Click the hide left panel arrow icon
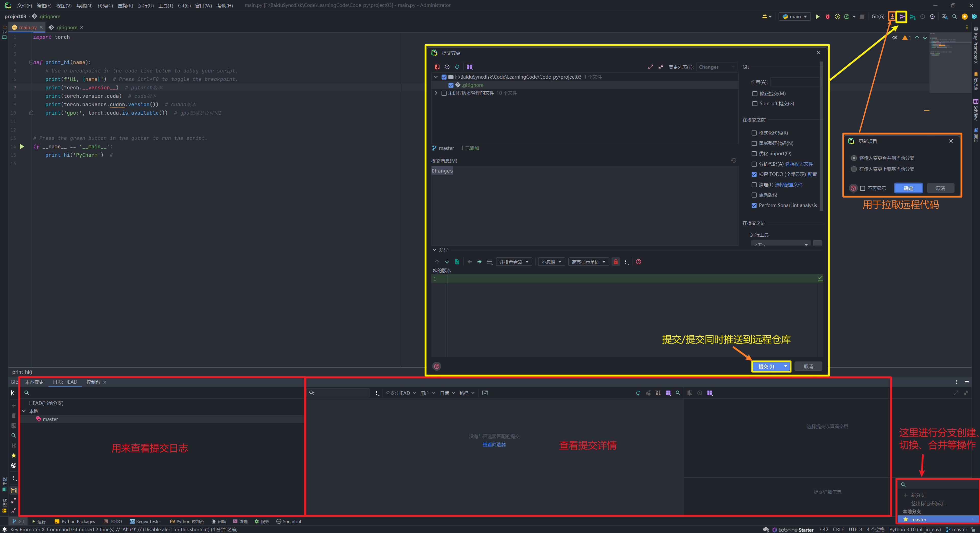This screenshot has width=980, height=533. pos(14,393)
